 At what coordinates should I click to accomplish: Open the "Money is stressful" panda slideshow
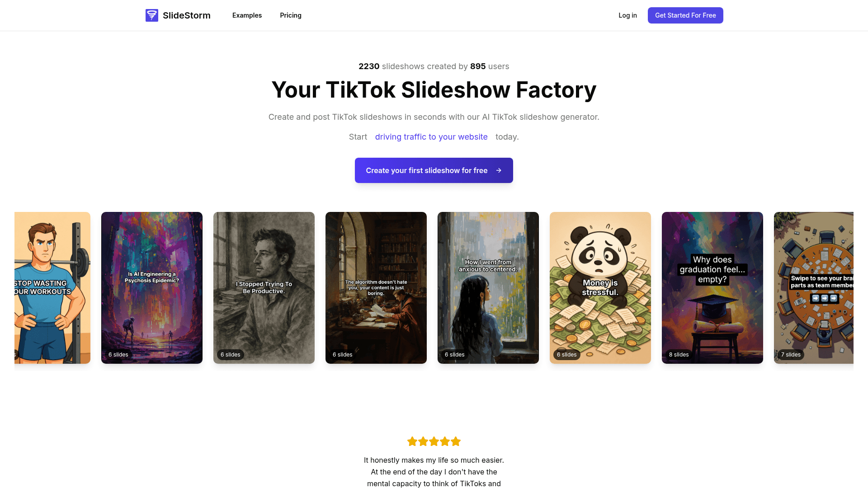(x=600, y=288)
